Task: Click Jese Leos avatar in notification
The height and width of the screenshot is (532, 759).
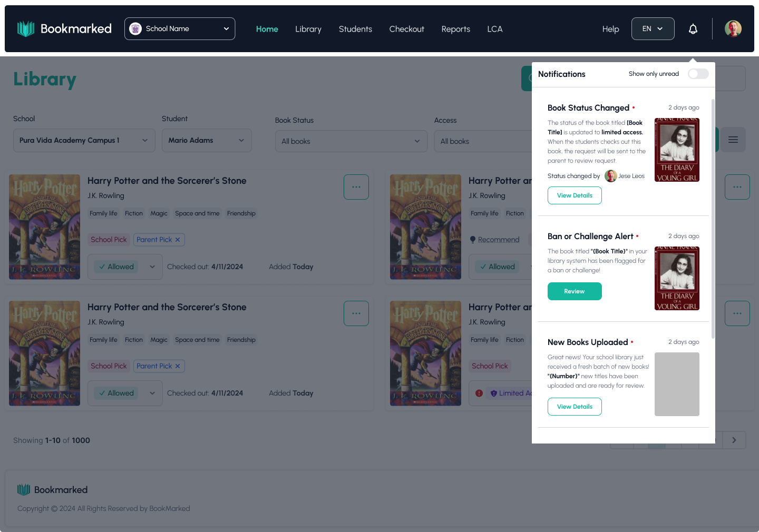Action: 611,176
